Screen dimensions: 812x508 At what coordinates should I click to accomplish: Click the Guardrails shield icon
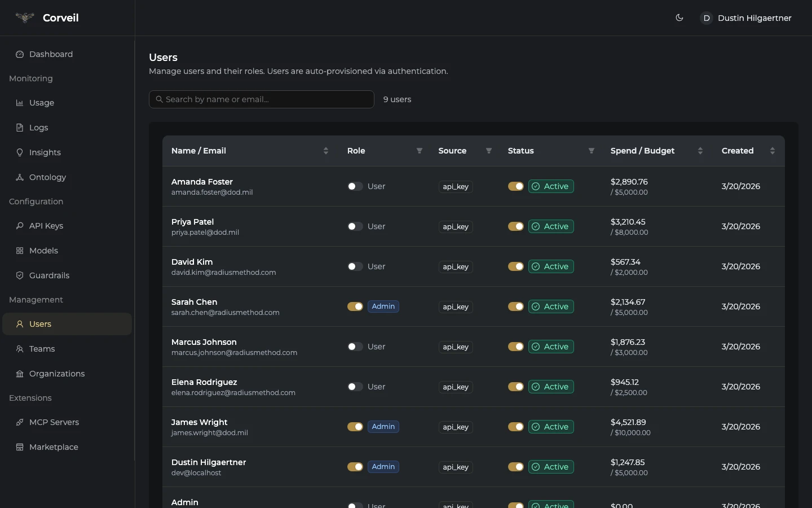coord(20,275)
